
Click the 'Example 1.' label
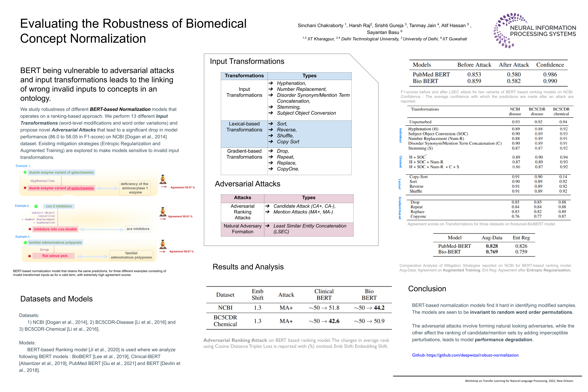pyautogui.click(x=23, y=166)
